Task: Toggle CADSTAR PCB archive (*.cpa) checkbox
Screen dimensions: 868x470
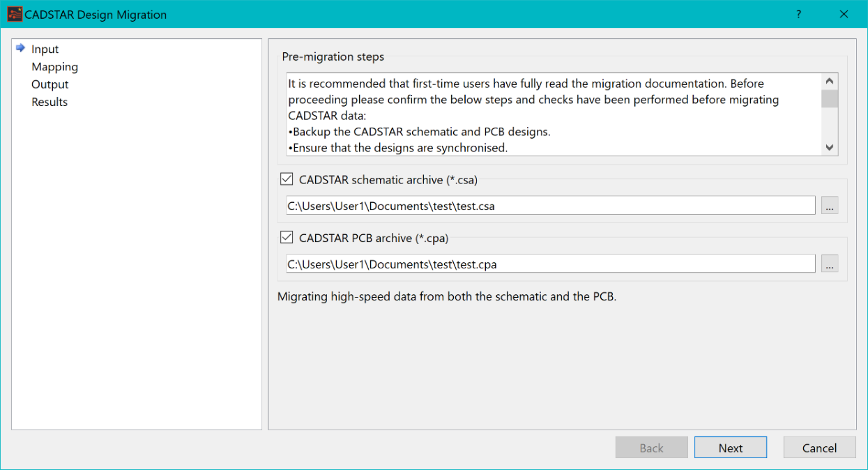Action: [x=287, y=238]
